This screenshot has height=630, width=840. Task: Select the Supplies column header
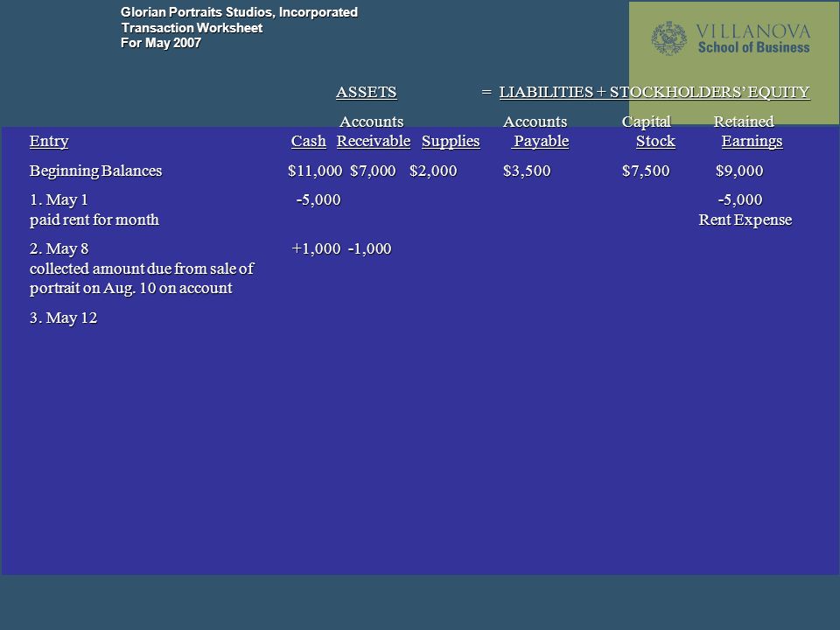pos(451,142)
